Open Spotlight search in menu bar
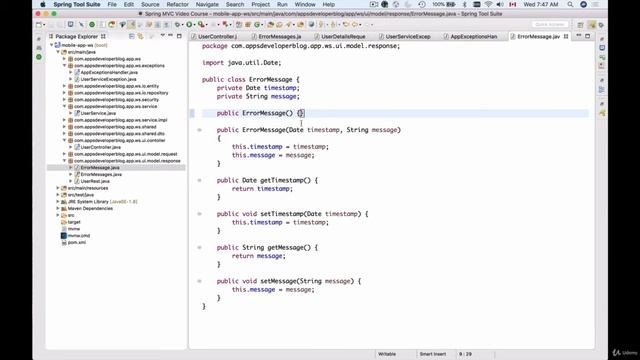The width and height of the screenshot is (640, 360). pyautogui.click(x=570, y=4)
